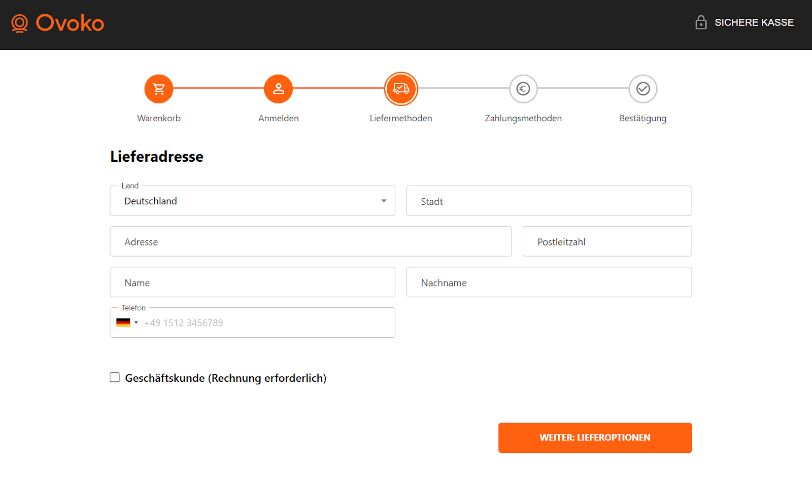Click the Geschäftskunde (Rechnung erforderlich) label
812x504 pixels.
pyautogui.click(x=226, y=378)
